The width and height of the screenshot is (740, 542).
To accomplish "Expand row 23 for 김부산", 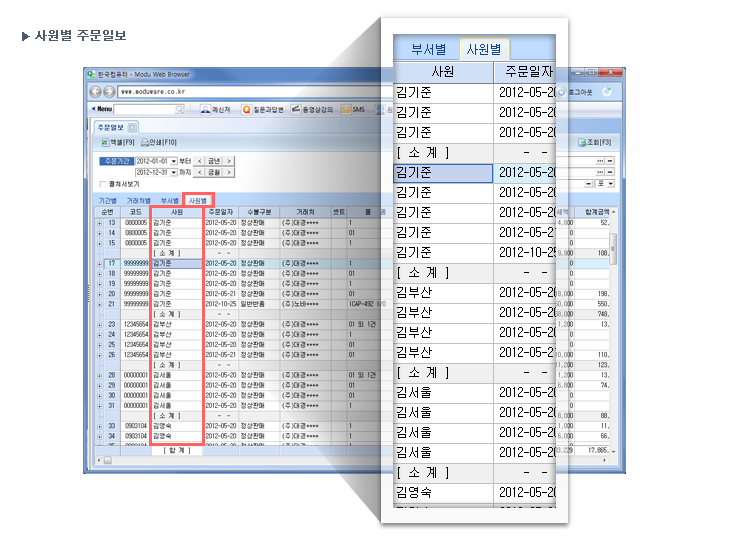I will pyautogui.click(x=99, y=324).
